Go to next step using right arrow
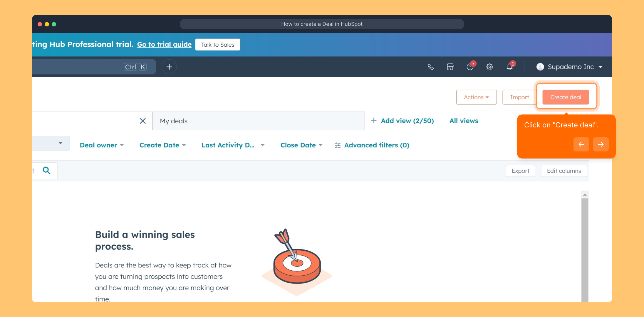The width and height of the screenshot is (644, 317). pyautogui.click(x=601, y=144)
